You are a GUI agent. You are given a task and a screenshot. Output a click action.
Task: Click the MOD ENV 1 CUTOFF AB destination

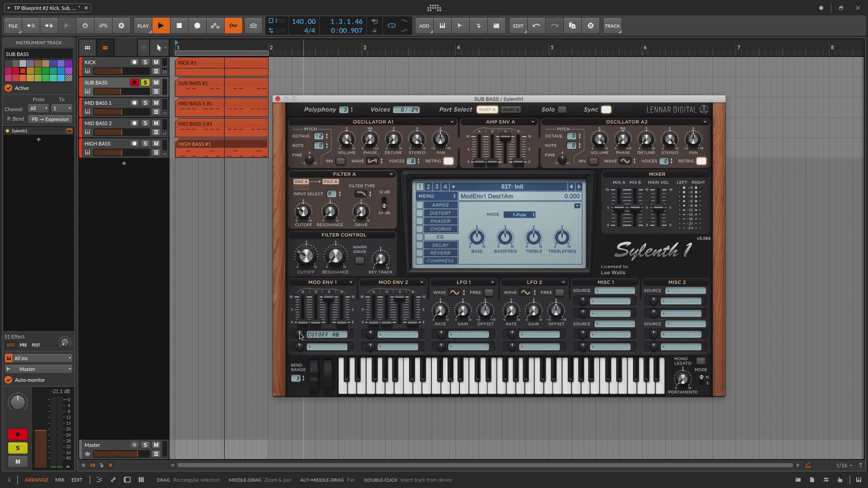click(x=327, y=335)
